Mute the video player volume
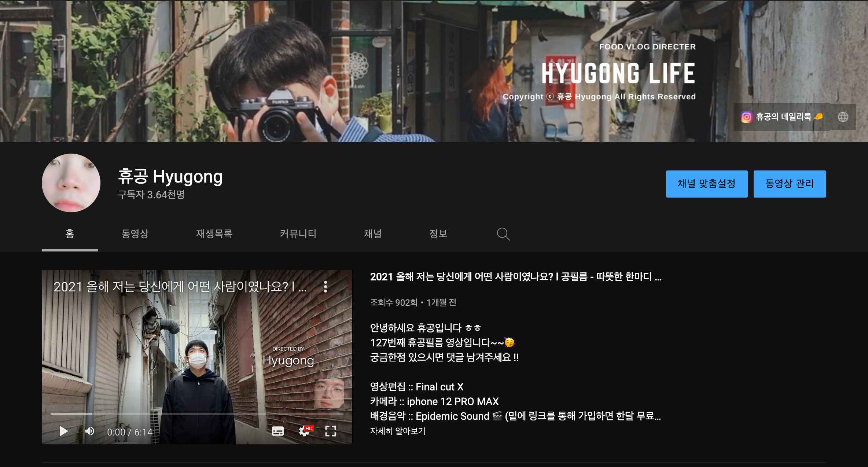 click(x=90, y=431)
